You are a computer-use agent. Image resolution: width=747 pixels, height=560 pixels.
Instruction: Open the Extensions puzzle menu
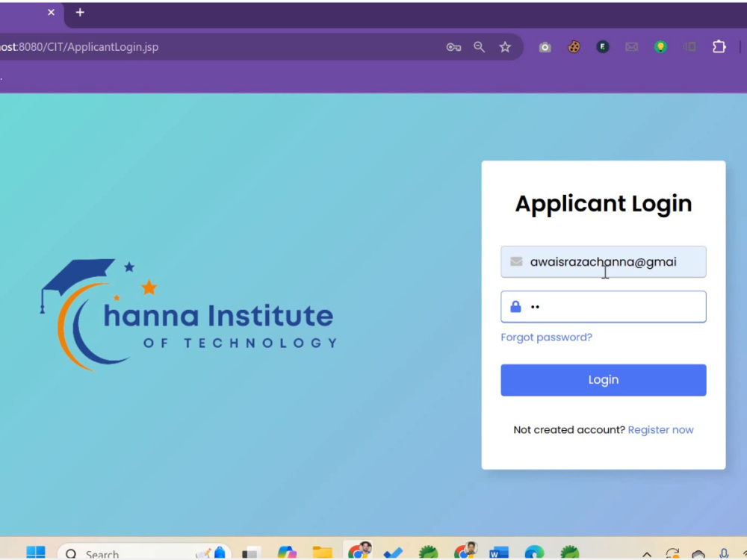[x=719, y=46]
